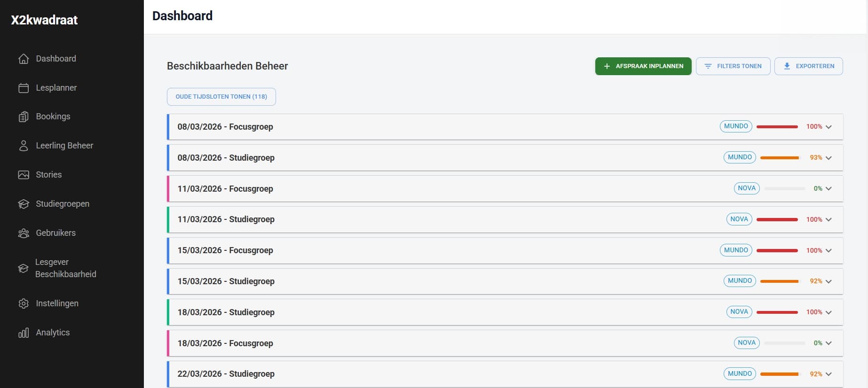Toggle Filters Tonen
Viewport: 868px width, 388px height.
coord(733,66)
